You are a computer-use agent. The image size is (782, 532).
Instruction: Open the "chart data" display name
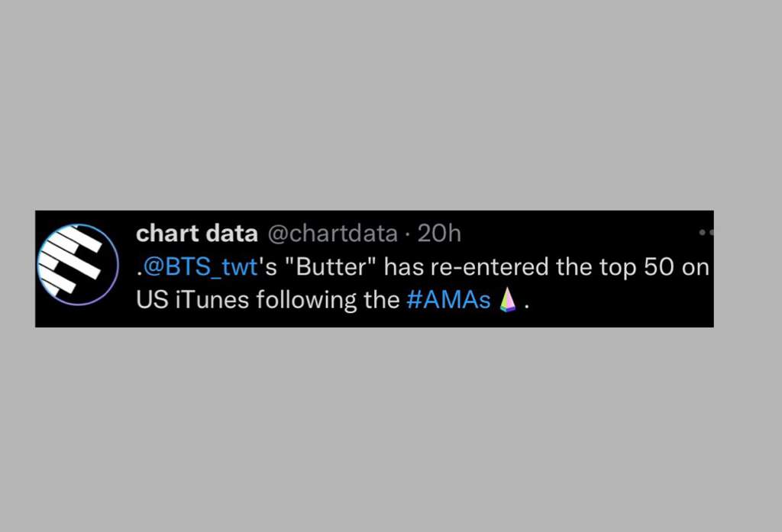click(196, 234)
